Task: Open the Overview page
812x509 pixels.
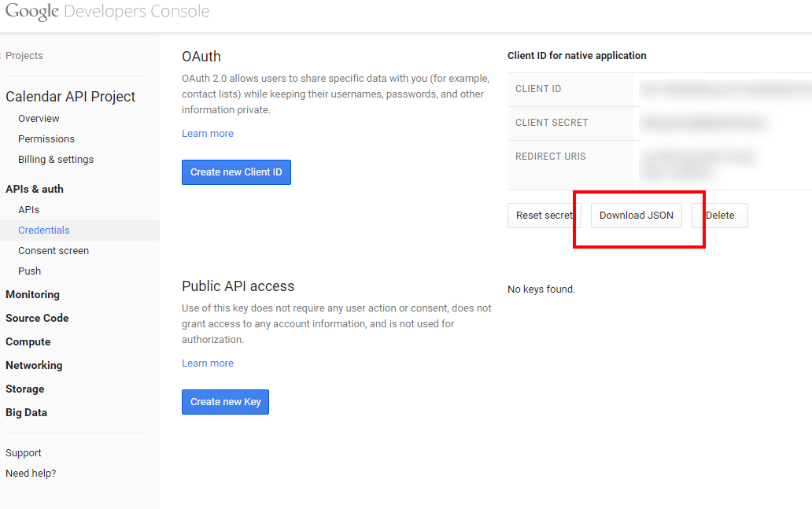Action: point(39,119)
